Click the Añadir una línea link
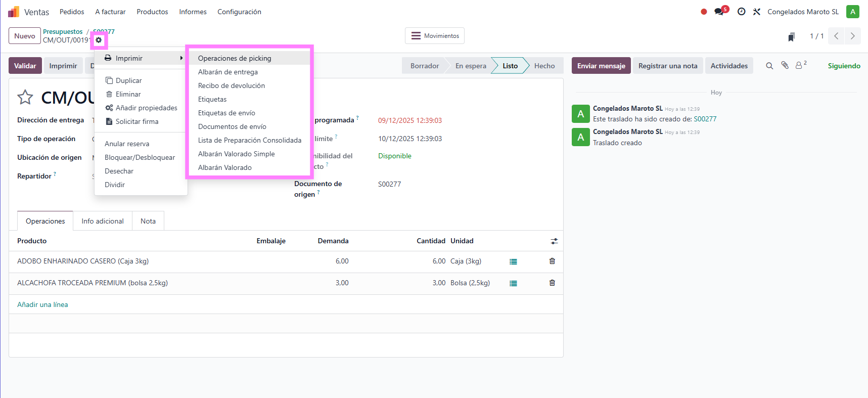The width and height of the screenshot is (868, 398). 42,304
